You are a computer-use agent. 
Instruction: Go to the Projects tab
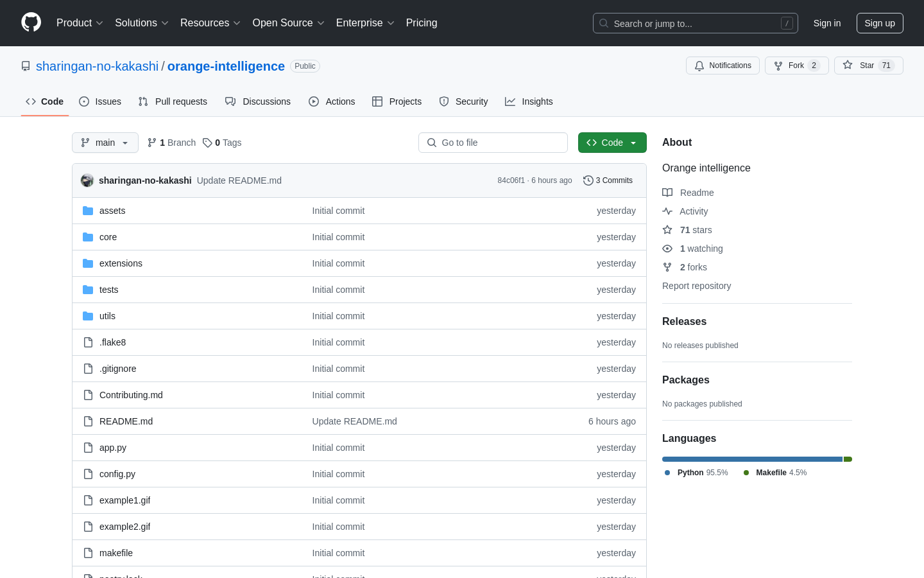pyautogui.click(x=397, y=101)
